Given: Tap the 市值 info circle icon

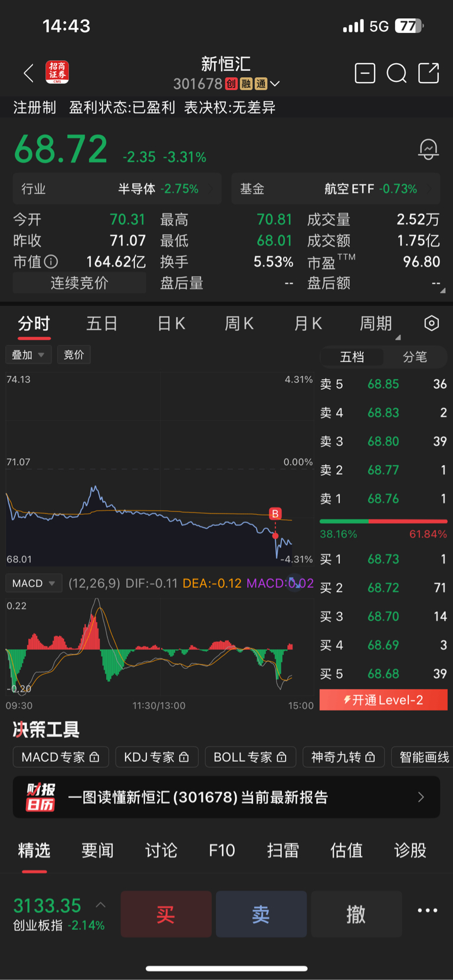Looking at the screenshot, I should point(51,261).
